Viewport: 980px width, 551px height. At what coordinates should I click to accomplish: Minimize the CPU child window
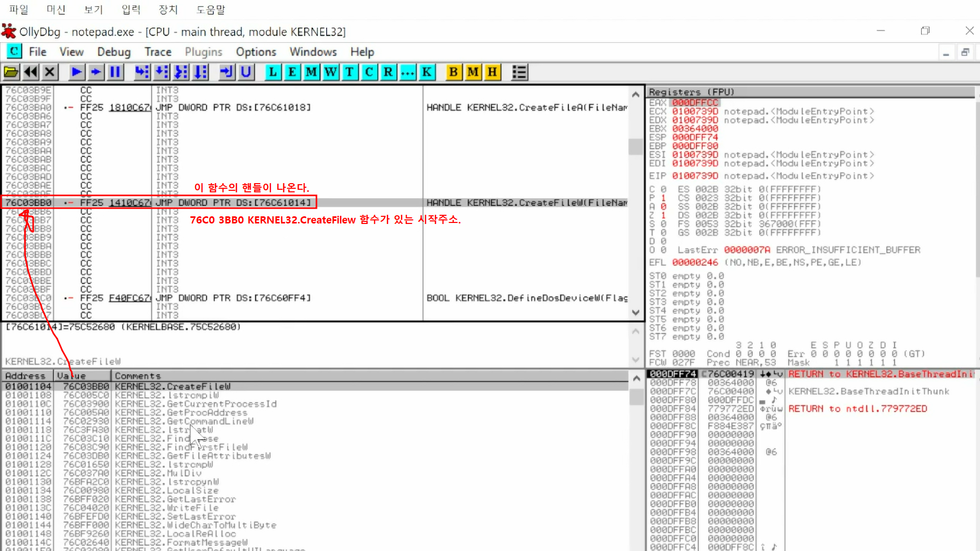click(x=946, y=52)
